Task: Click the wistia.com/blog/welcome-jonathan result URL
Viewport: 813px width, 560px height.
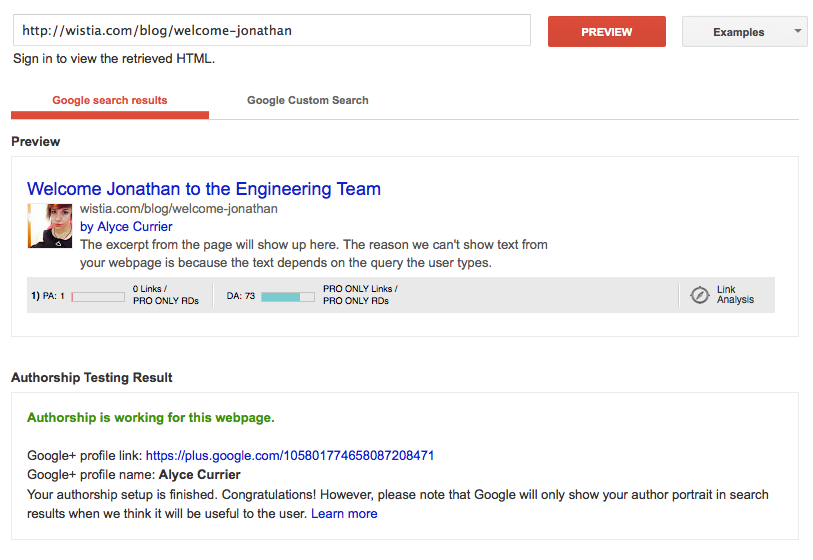Action: 178,209
